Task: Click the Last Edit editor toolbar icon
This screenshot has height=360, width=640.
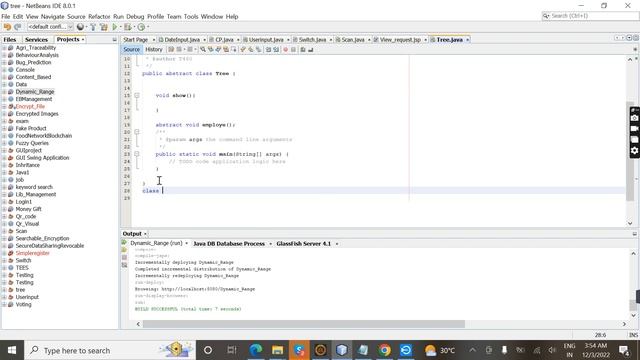Action: click(171, 49)
